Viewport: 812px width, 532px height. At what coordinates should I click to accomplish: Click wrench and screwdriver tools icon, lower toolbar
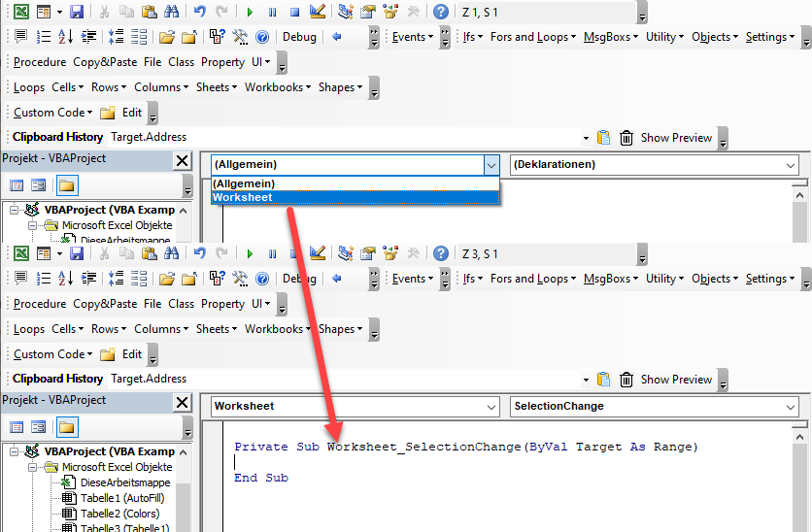tap(240, 279)
